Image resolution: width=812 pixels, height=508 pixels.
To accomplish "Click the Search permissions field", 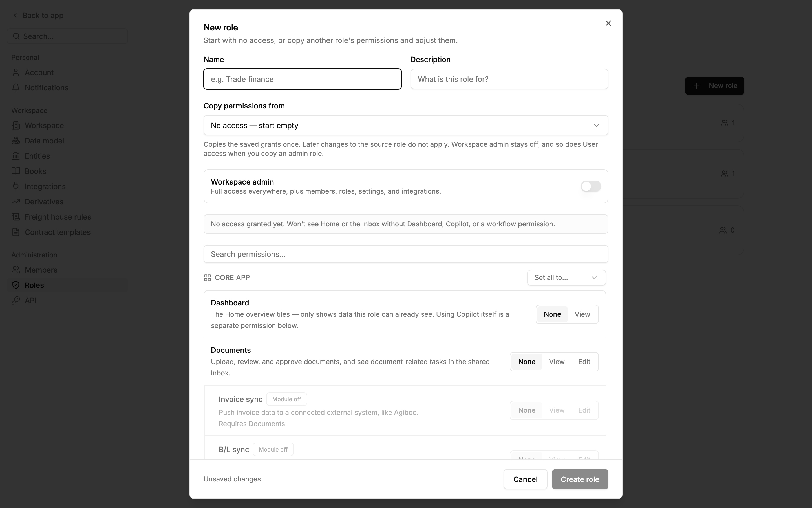I will tap(406, 254).
